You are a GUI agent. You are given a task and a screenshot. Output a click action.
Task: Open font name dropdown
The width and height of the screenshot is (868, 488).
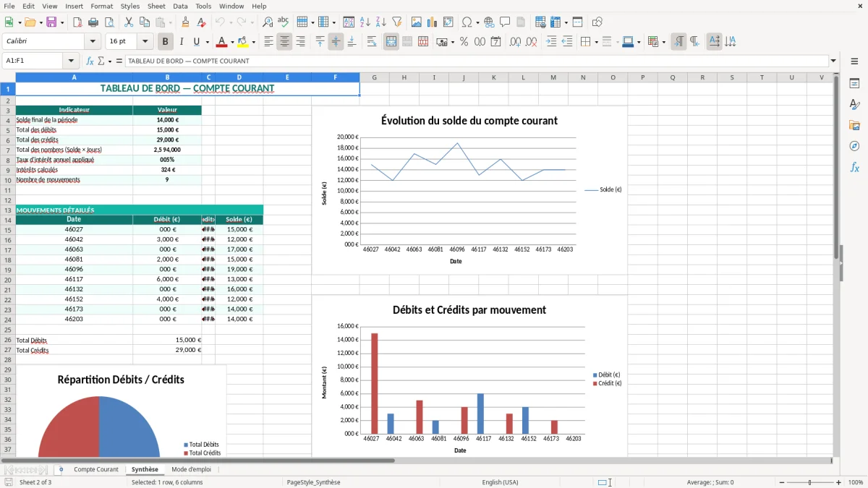(92, 42)
